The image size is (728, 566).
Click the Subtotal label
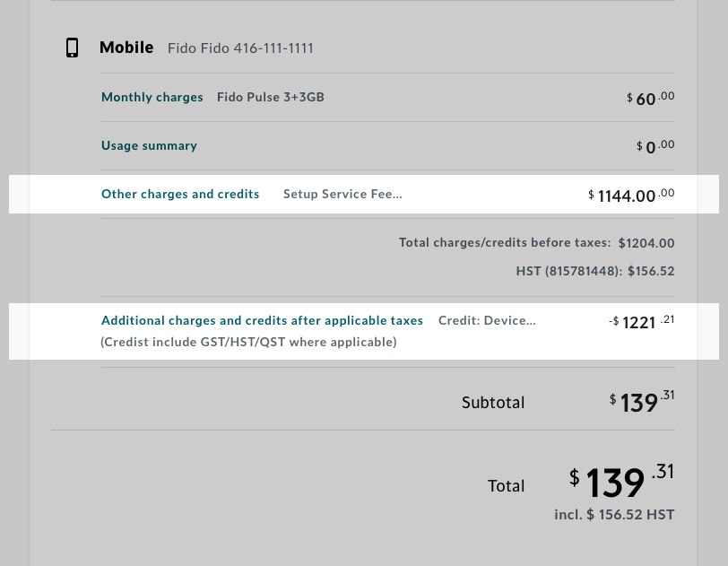pyautogui.click(x=493, y=403)
